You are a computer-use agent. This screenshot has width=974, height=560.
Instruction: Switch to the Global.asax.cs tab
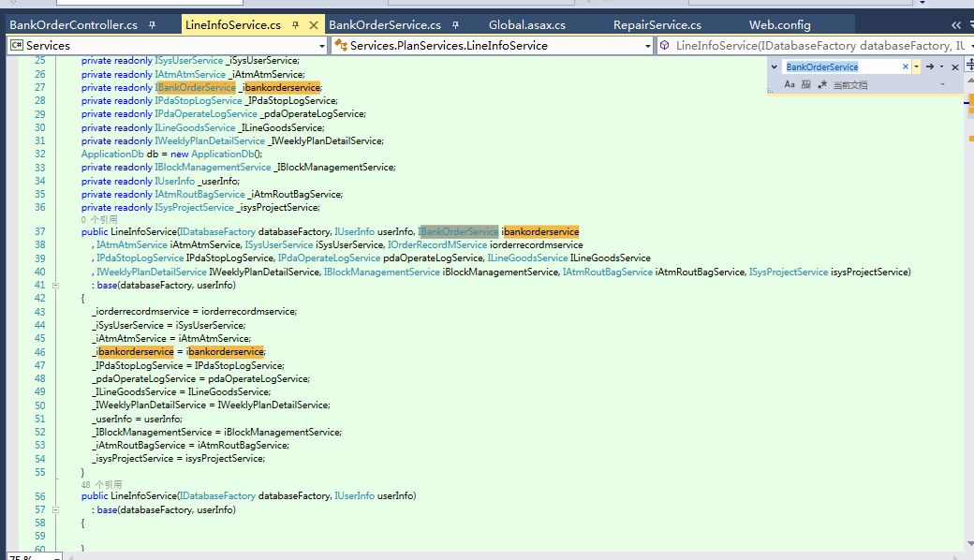click(x=527, y=25)
